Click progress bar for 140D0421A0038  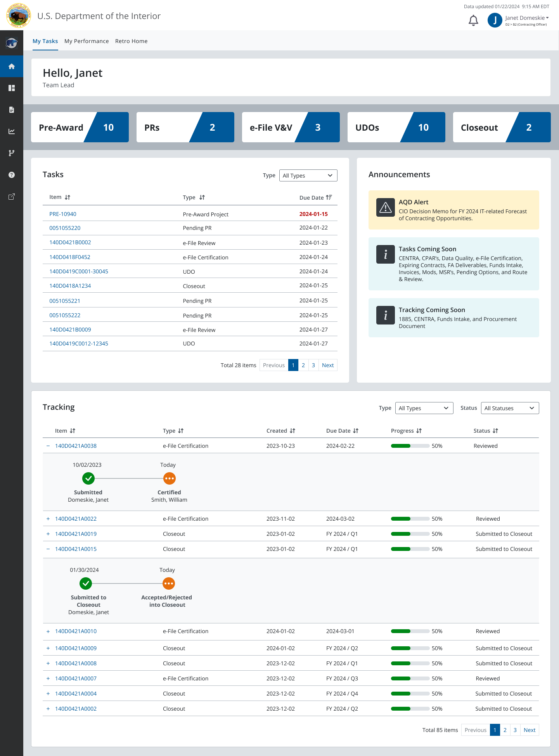410,446
